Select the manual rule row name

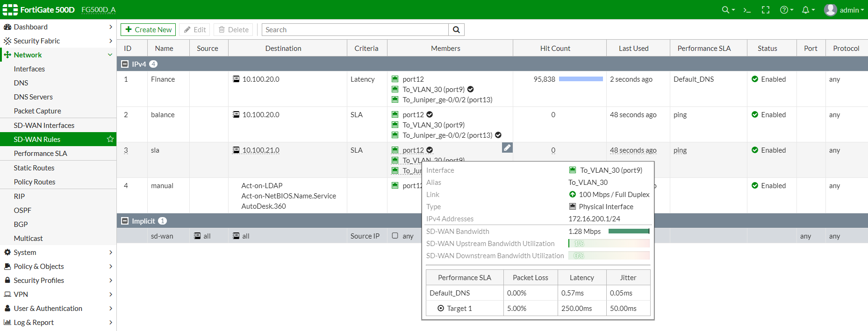pyautogui.click(x=162, y=186)
